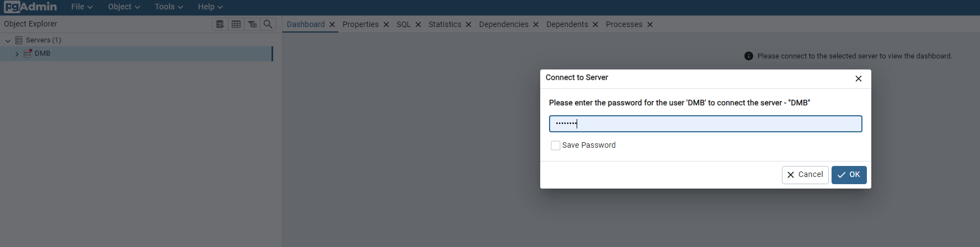Open the Query Tool toolbar icon

click(x=220, y=24)
